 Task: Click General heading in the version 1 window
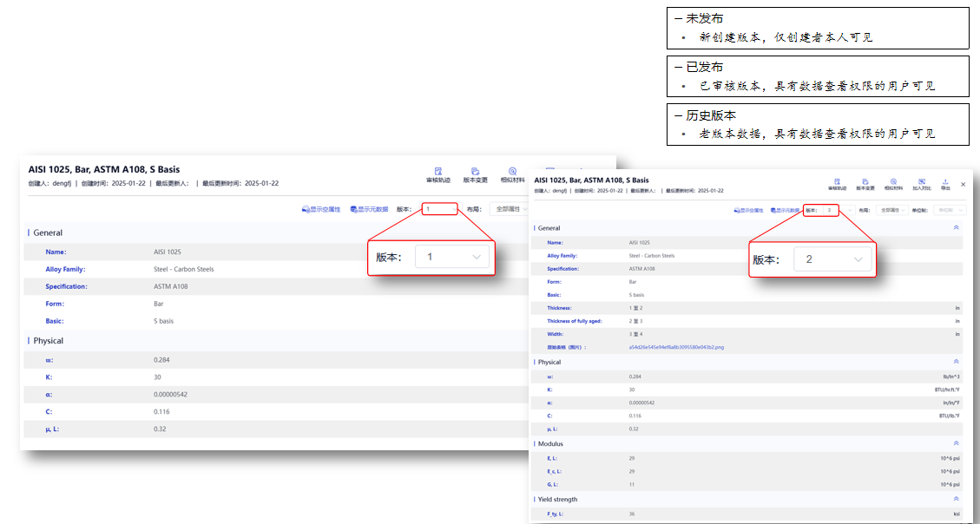(x=48, y=233)
